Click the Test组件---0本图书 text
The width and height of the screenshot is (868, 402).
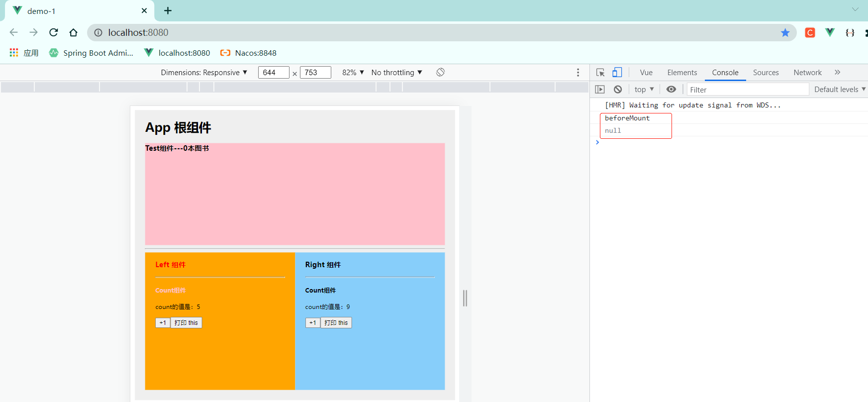click(x=177, y=148)
